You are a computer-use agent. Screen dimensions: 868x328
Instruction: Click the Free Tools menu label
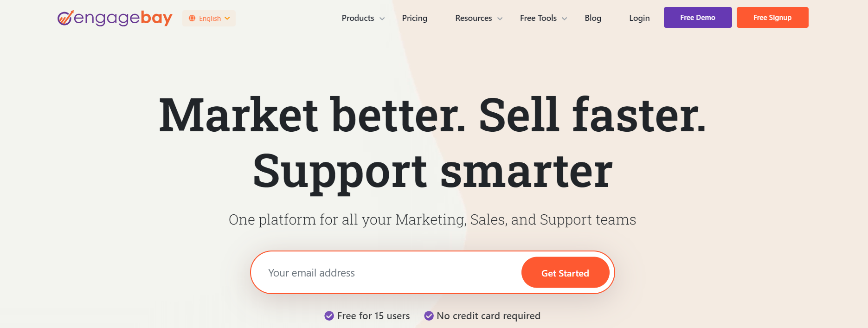538,18
